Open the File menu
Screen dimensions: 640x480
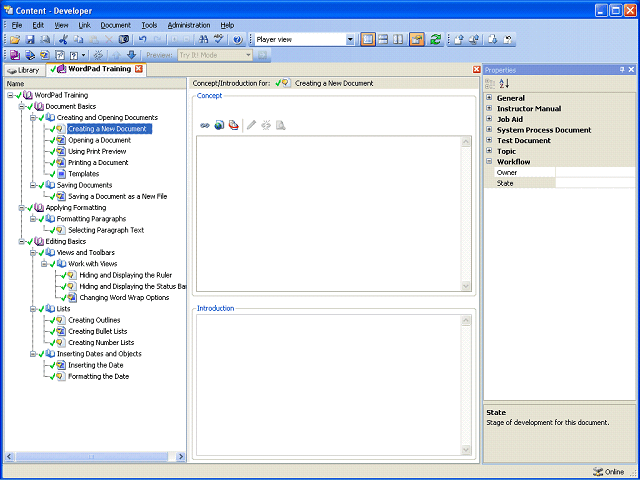click(x=17, y=25)
